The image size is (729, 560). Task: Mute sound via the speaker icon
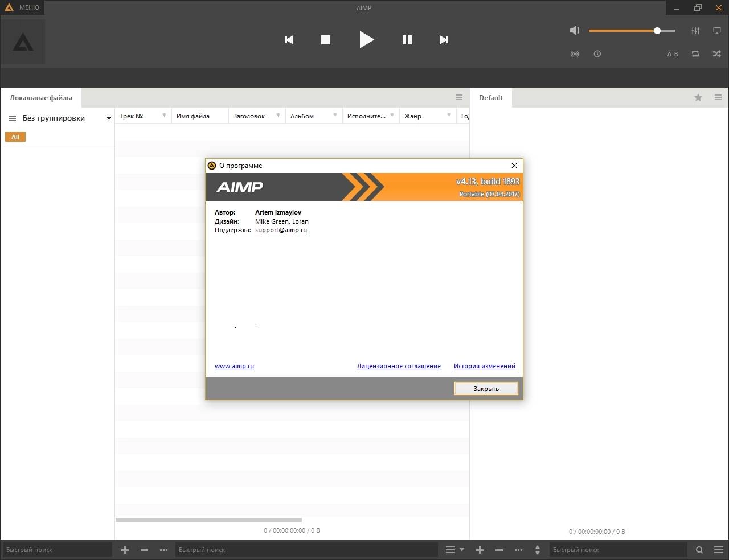click(575, 31)
